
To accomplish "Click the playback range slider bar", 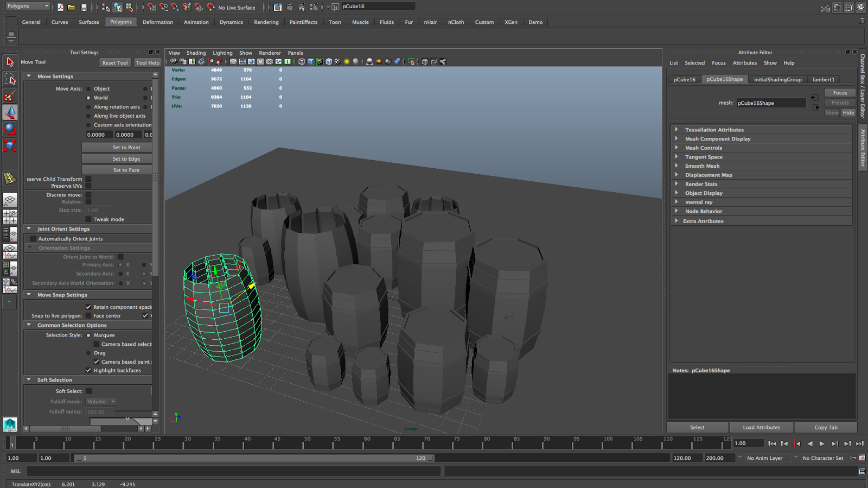I will click(x=254, y=458).
